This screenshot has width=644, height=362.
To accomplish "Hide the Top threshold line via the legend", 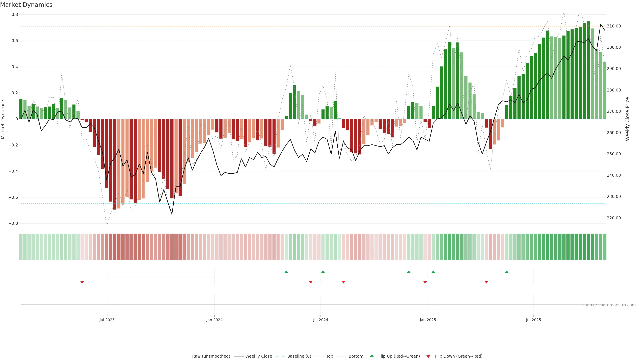I will (x=329, y=356).
